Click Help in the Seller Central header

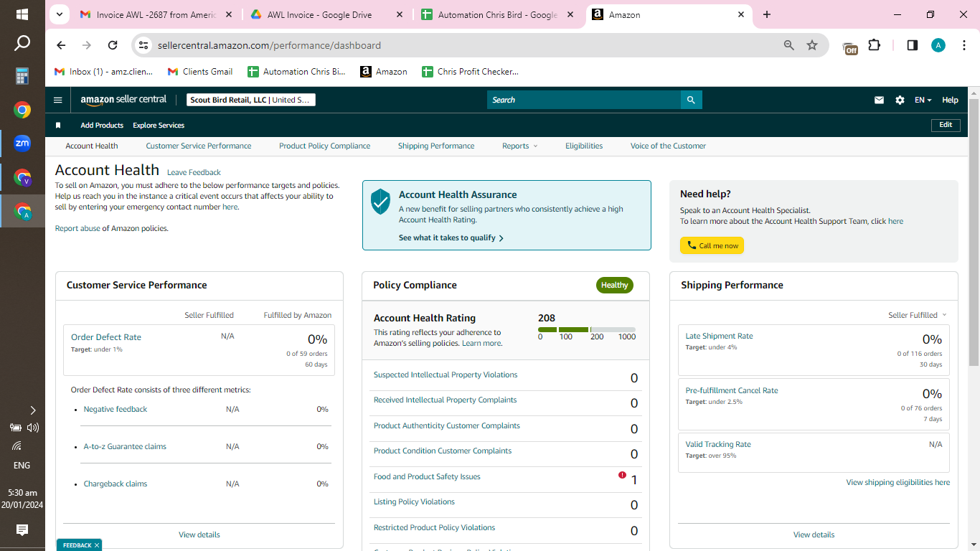click(950, 100)
